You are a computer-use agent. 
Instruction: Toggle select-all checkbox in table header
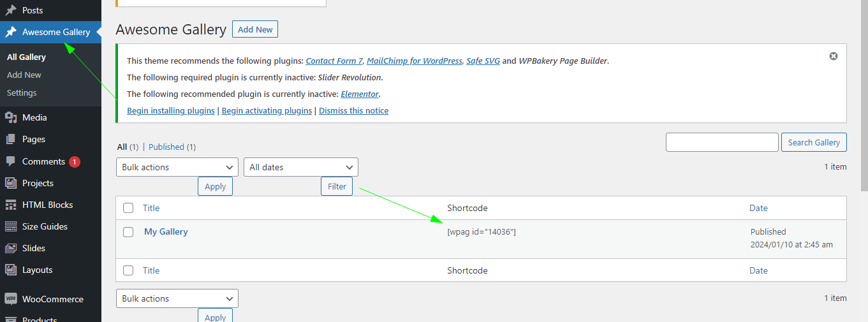click(128, 208)
